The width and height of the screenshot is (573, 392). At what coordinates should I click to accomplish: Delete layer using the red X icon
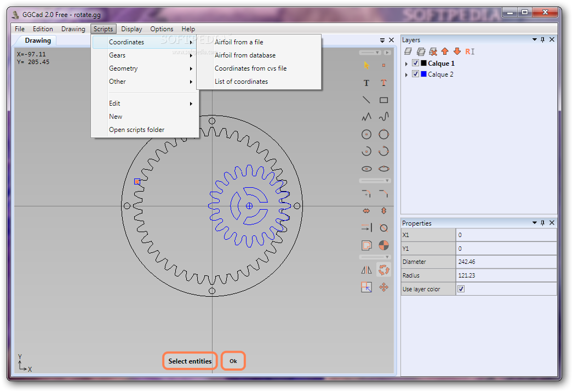(x=433, y=51)
